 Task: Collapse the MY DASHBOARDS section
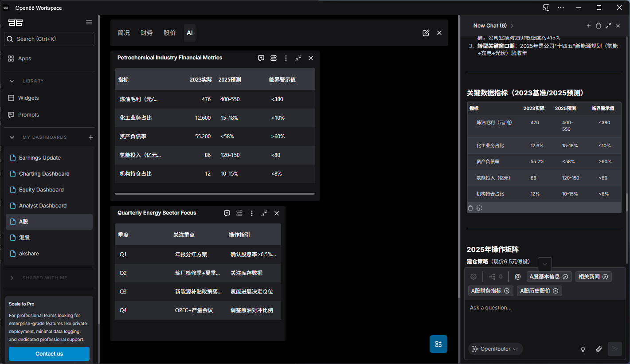(x=12, y=137)
